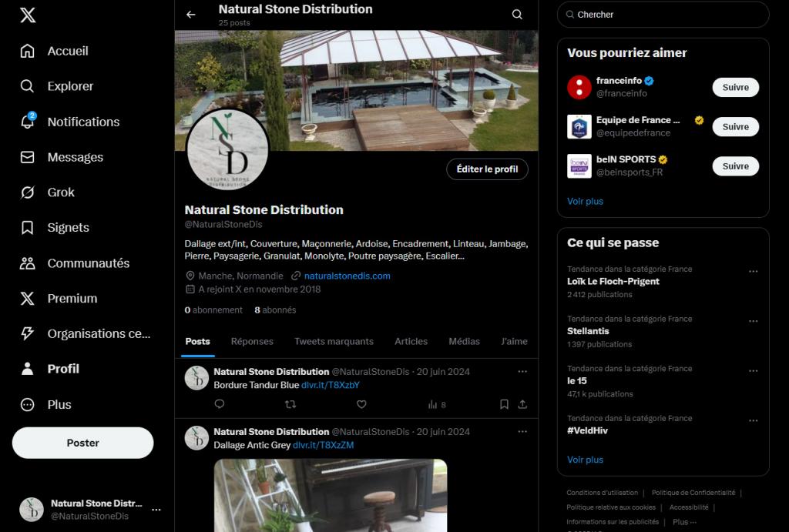Open the Dallage Antic Grey post options menu
The width and height of the screenshot is (789, 532).
coord(522,432)
